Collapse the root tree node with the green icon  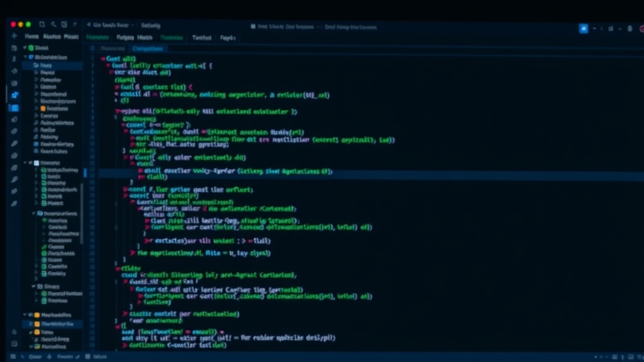25,48
